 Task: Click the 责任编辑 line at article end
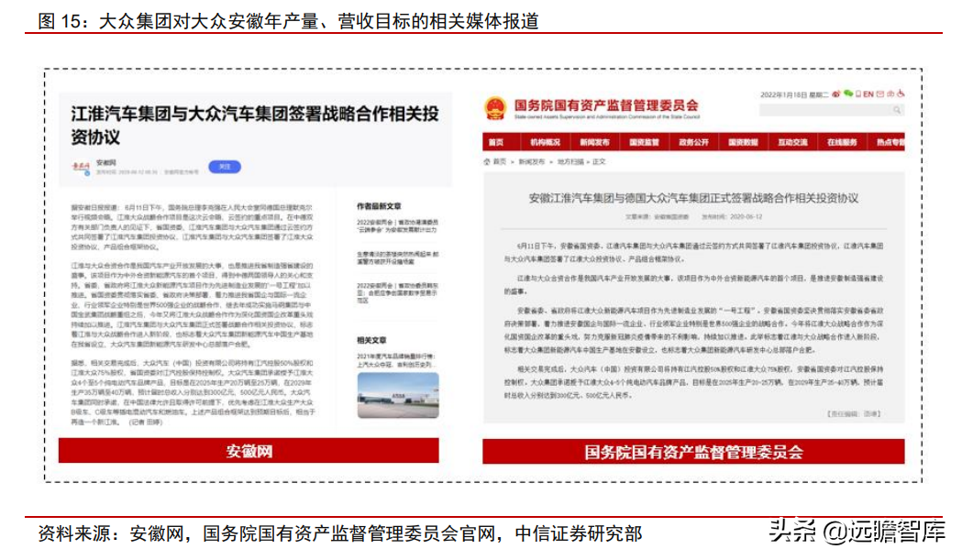(x=854, y=414)
